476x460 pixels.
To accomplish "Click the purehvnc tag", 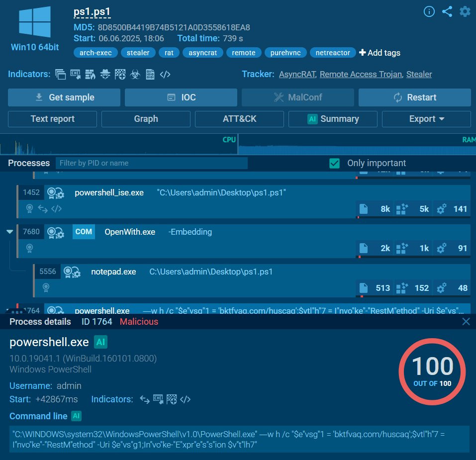I will coord(286,53).
